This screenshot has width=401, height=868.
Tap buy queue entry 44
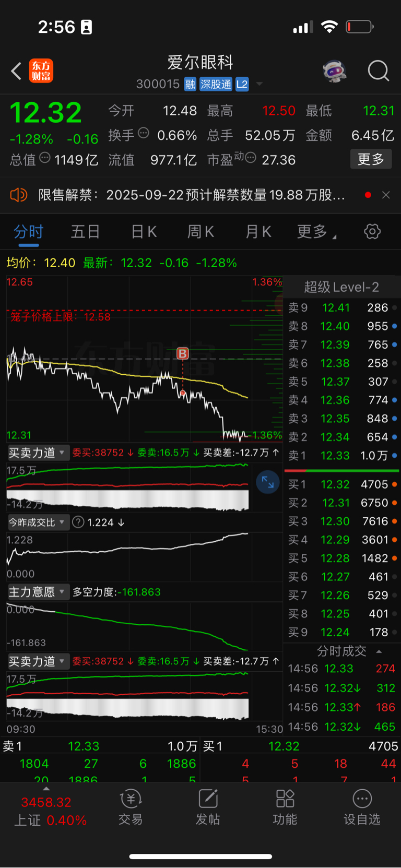coord(388,764)
